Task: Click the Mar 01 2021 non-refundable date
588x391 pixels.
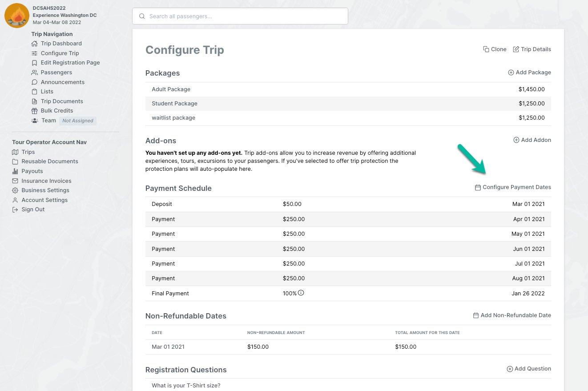Action: pyautogui.click(x=168, y=347)
